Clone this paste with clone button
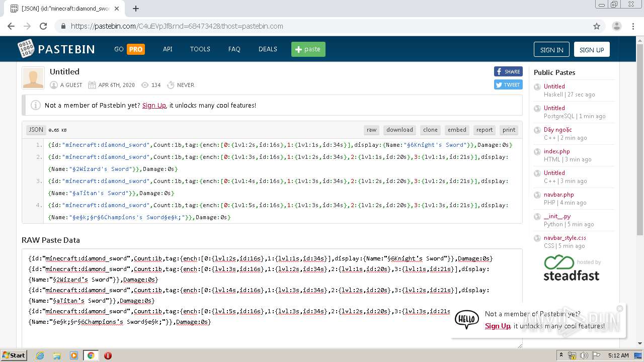 tap(430, 130)
